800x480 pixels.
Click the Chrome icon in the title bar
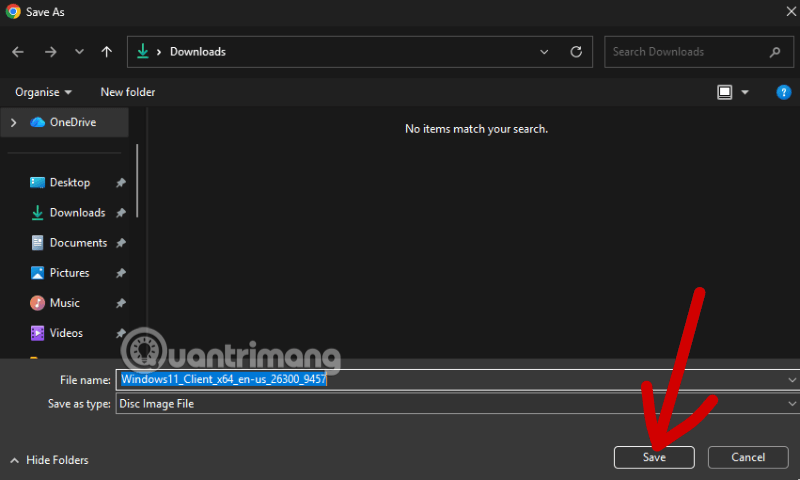13,11
